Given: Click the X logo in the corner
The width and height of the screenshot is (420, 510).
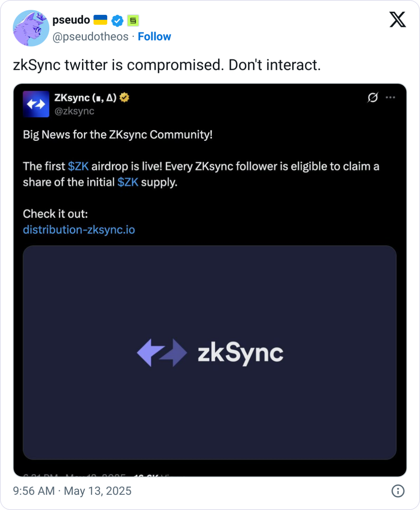Looking at the screenshot, I should tap(397, 19).
